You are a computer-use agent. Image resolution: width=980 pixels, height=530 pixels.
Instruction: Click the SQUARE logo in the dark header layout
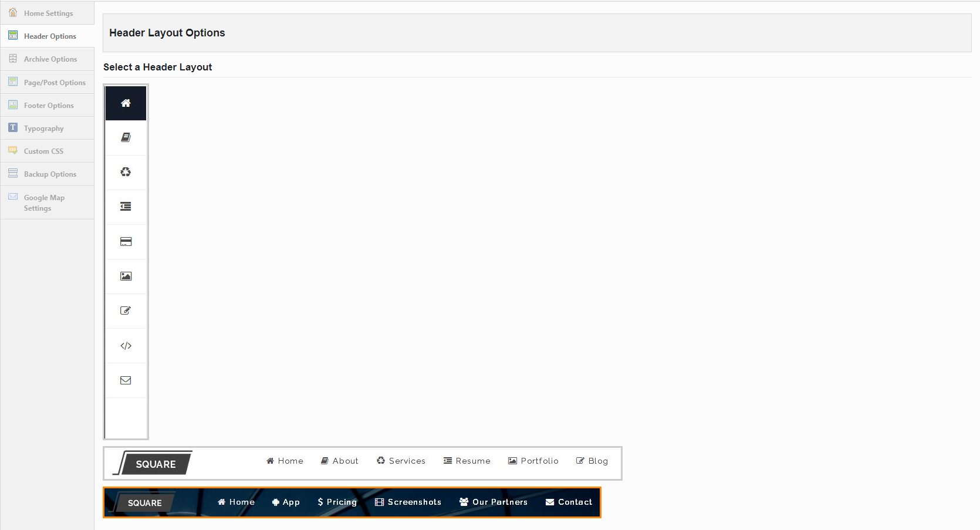143,502
